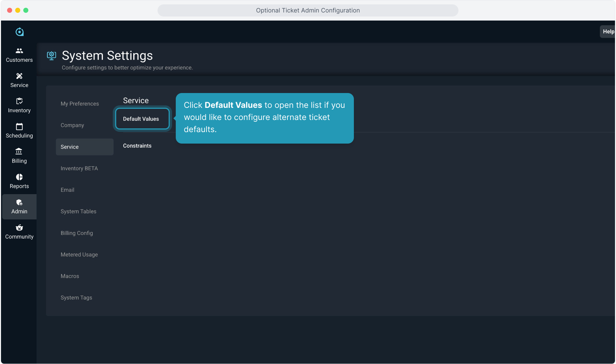616x364 pixels.
Task: Click the Help button
Action: [x=608, y=31]
